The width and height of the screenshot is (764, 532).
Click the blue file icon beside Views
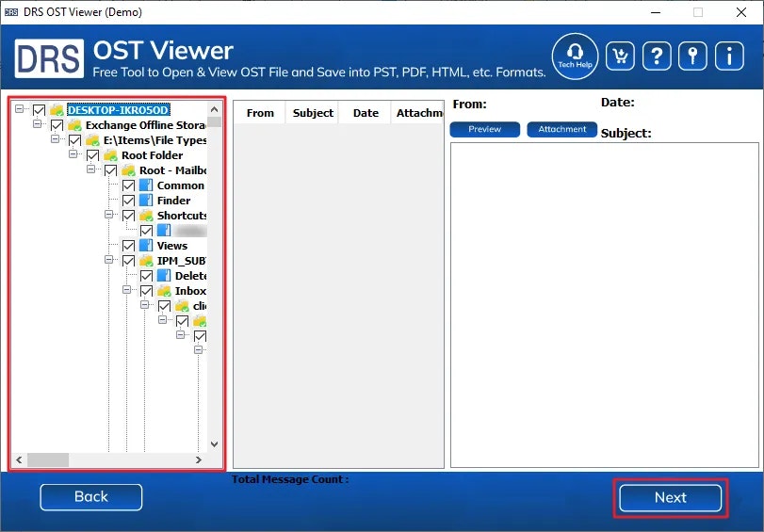pyautogui.click(x=146, y=246)
